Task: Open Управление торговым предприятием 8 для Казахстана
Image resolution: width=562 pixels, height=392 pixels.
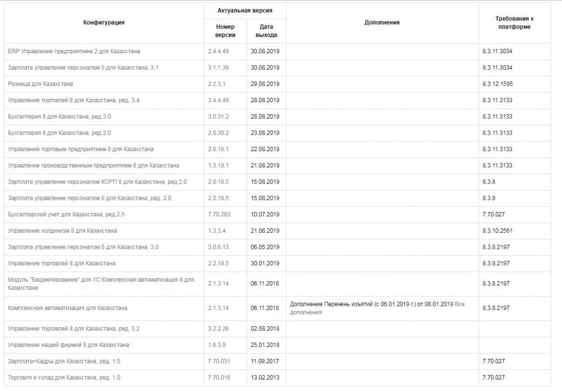Action: 81,149
